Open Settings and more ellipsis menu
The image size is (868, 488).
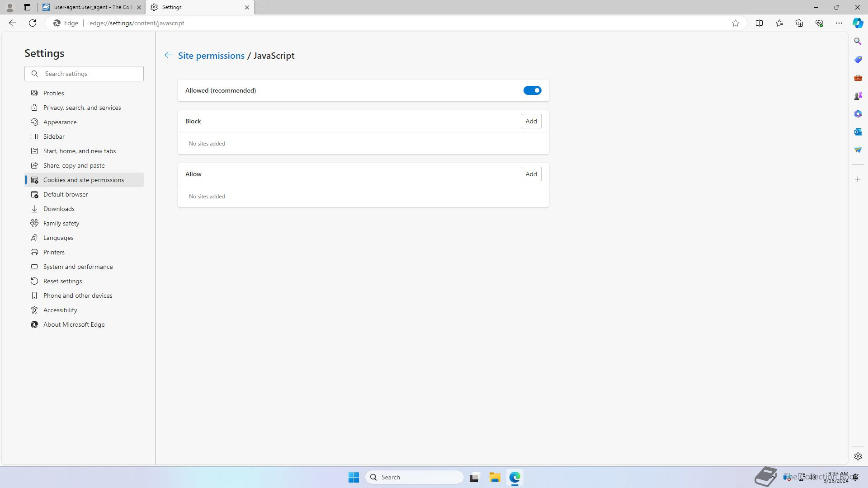click(839, 23)
